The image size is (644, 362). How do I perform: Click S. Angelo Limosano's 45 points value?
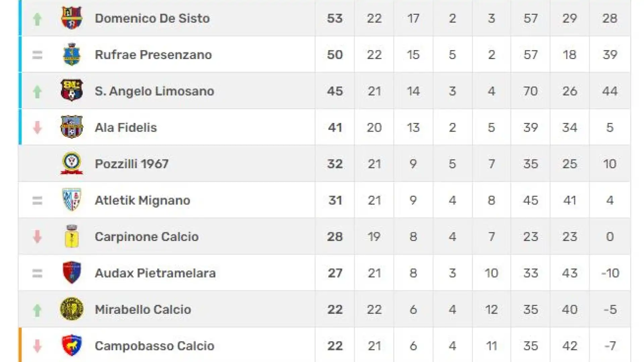pyautogui.click(x=335, y=91)
